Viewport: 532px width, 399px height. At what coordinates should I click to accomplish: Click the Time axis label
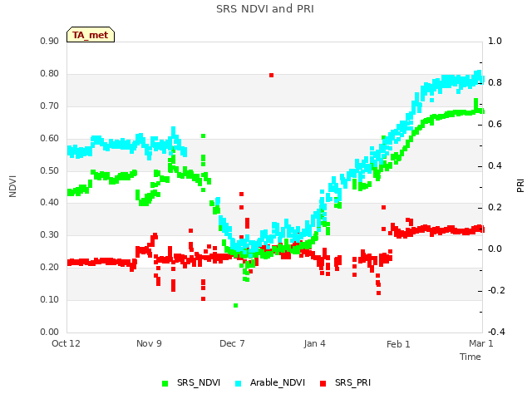pyautogui.click(x=470, y=357)
